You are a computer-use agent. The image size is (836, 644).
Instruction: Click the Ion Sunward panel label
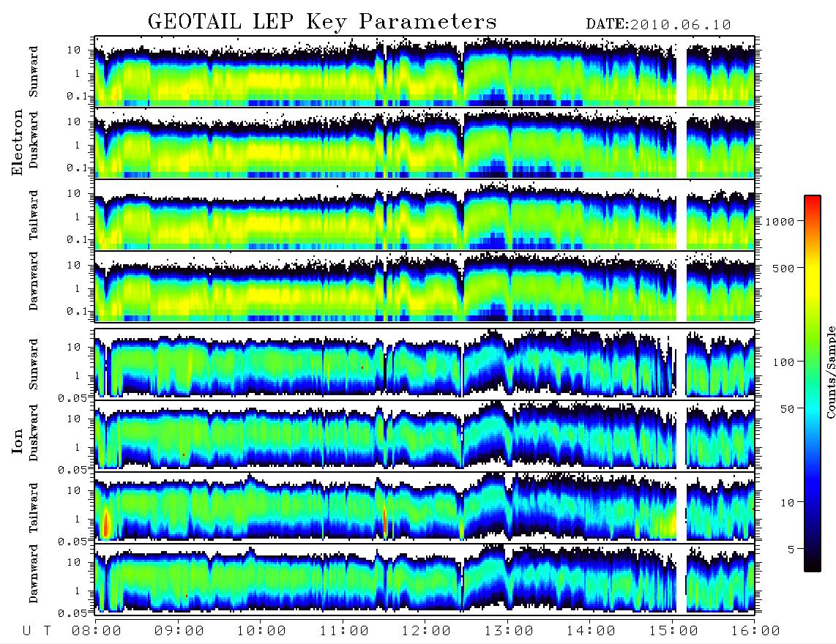tap(34, 364)
